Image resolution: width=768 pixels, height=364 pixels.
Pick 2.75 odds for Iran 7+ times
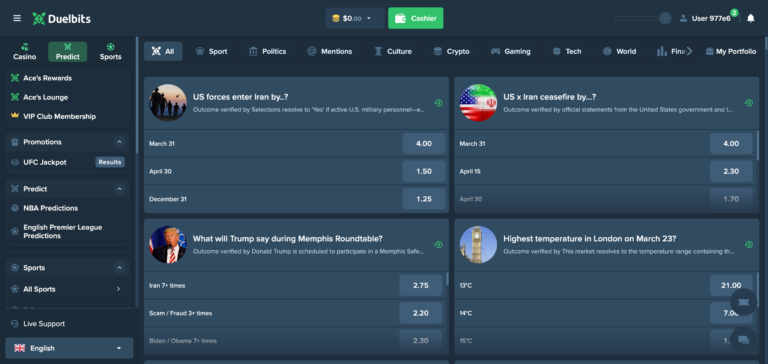pos(421,285)
